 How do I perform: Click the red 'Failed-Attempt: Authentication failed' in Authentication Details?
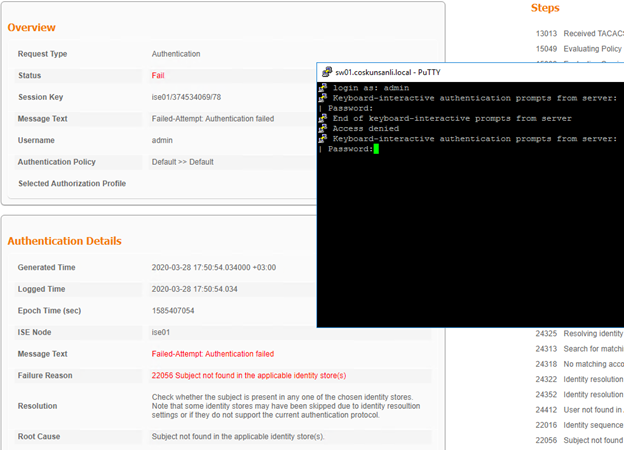213,354
